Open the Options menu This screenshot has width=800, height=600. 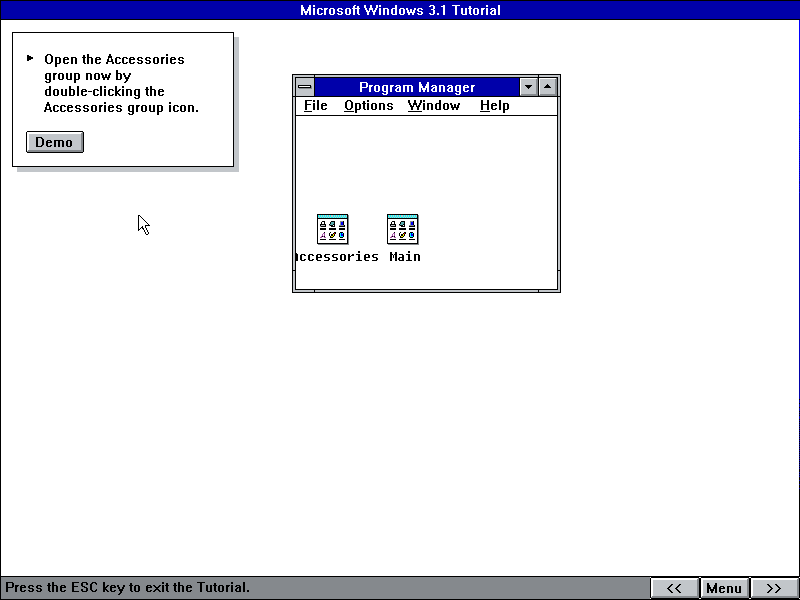coord(369,106)
